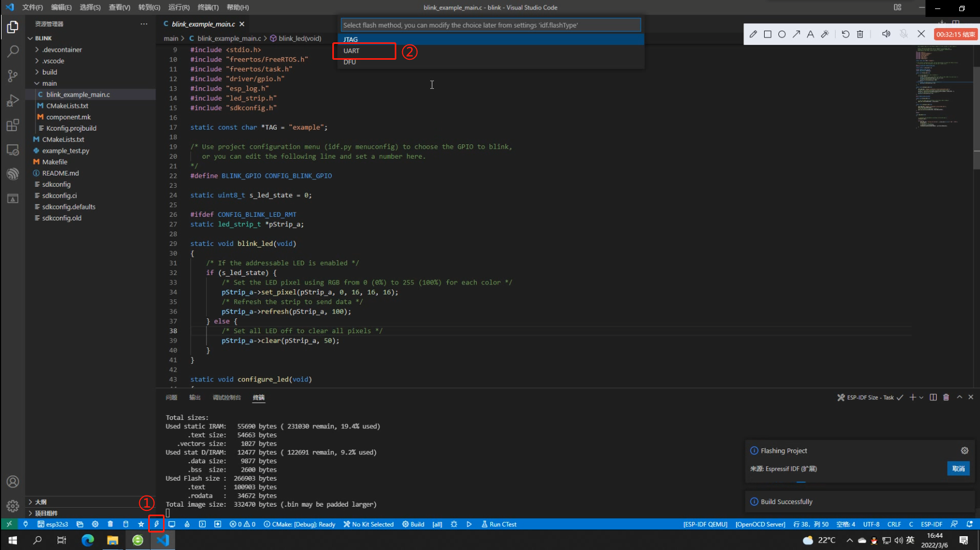Viewport: 980px width, 550px height.
Task: Open the Manage gear in activity bar
Action: click(x=13, y=506)
